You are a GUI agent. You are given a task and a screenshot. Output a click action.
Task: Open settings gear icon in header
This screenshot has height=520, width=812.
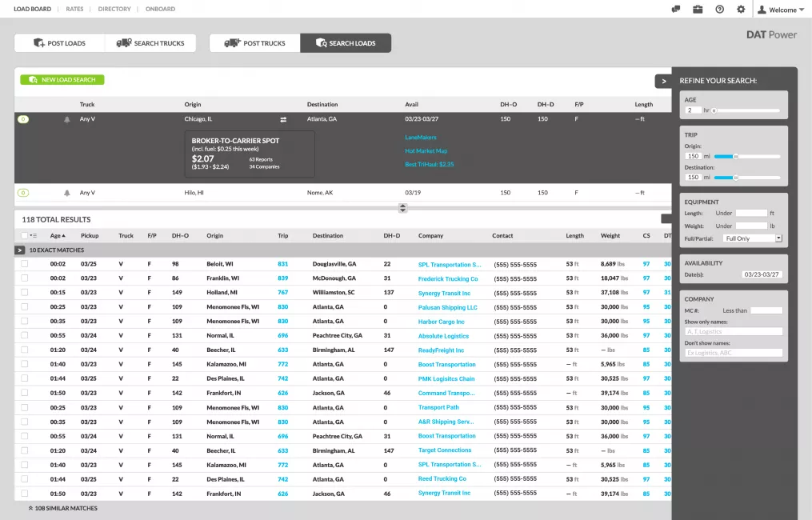[x=741, y=10]
